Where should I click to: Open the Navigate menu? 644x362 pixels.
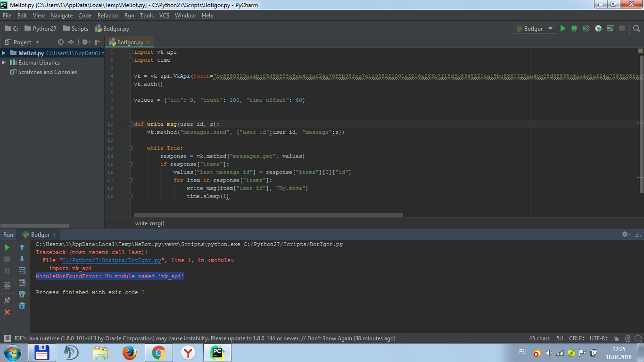(x=61, y=16)
